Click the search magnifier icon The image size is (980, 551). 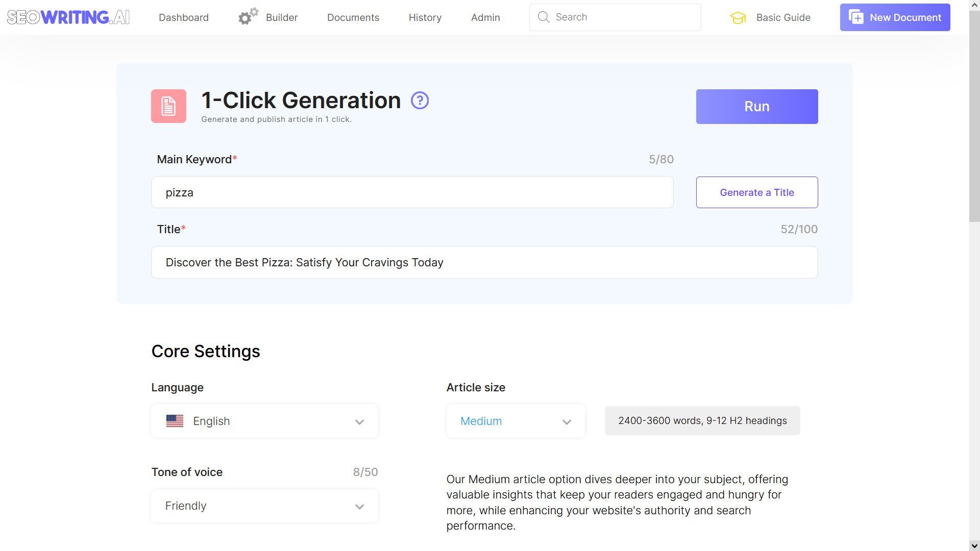544,17
